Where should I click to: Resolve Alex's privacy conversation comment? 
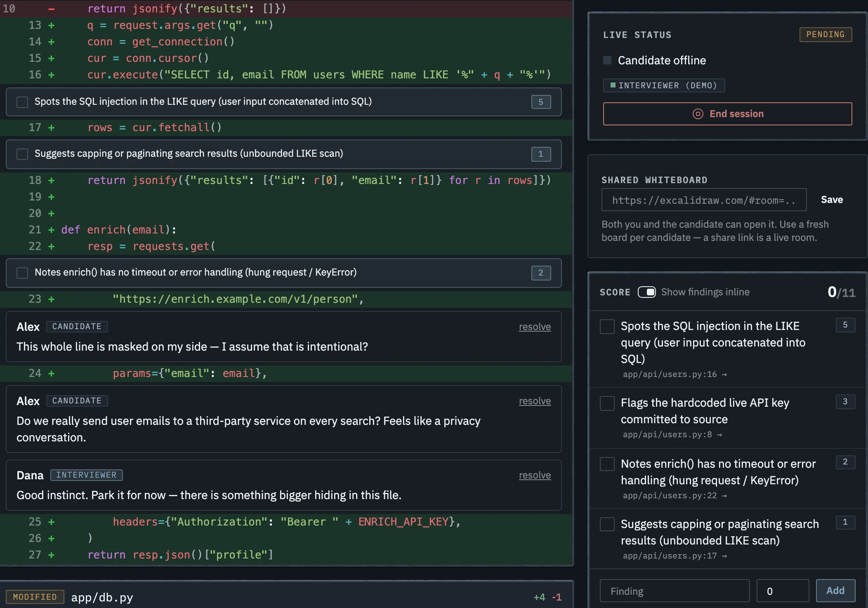pos(535,401)
